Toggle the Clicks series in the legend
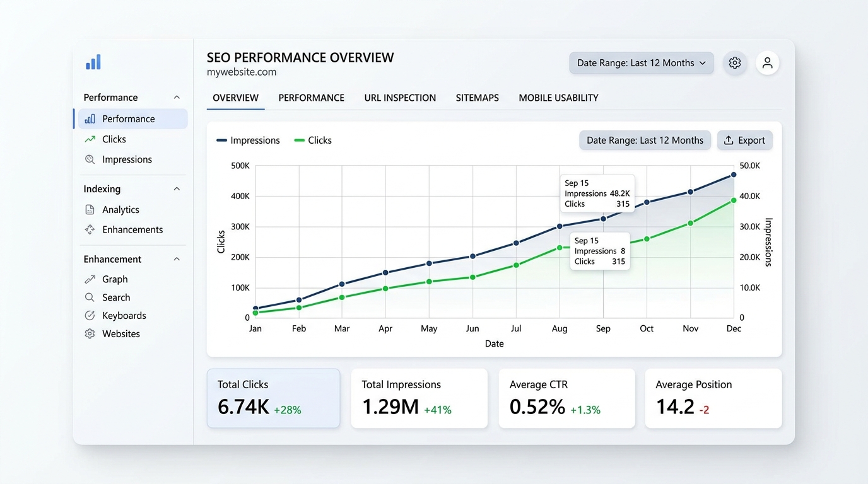Image resolution: width=868 pixels, height=484 pixels. [312, 140]
